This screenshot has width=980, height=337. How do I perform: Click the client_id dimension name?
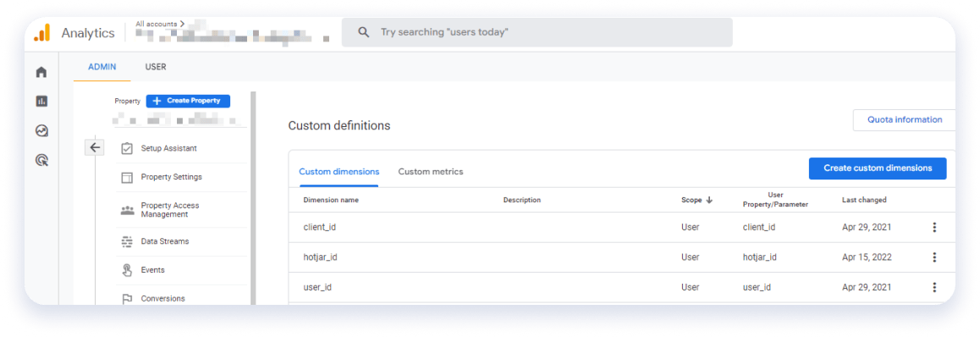pyautogui.click(x=319, y=228)
